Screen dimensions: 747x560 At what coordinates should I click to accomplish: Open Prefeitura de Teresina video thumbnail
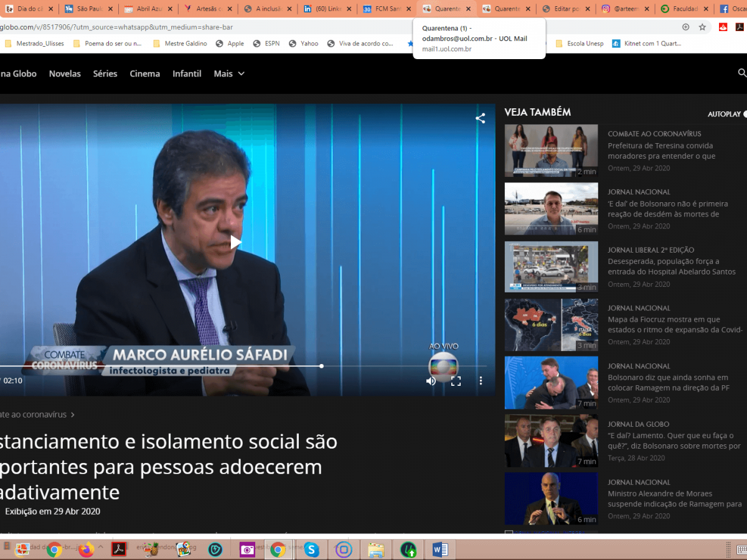coord(551,151)
